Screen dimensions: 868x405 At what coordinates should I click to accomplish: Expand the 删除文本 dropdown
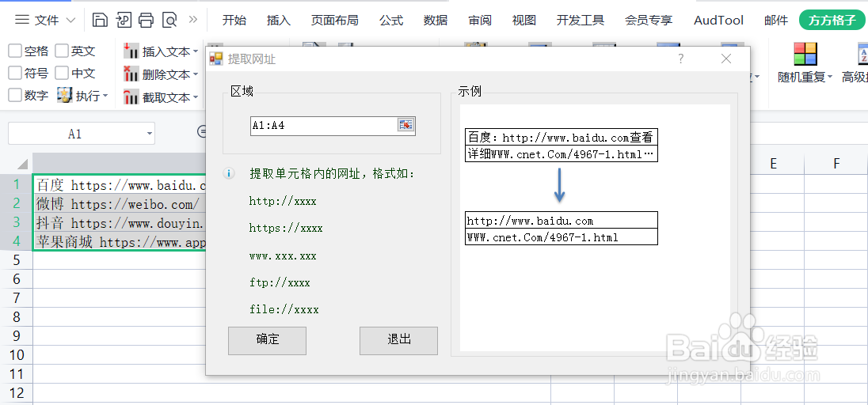click(x=196, y=74)
